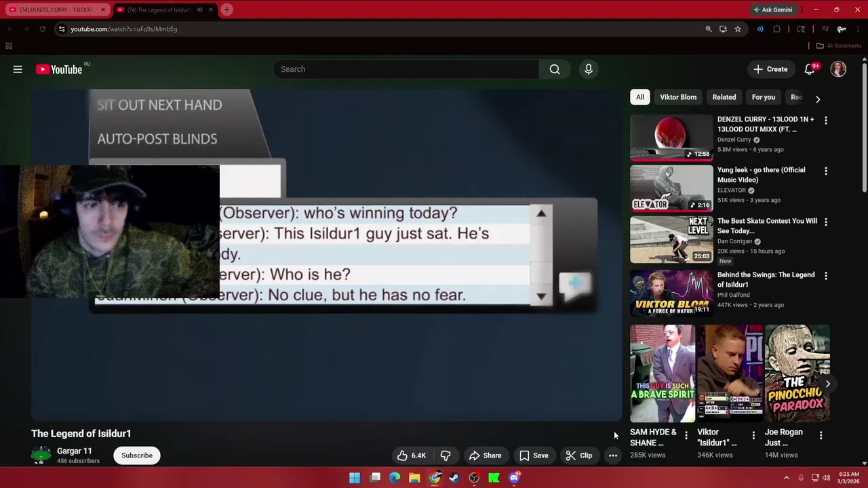Viewport: 868px width, 488px height.
Task: Show more filter chips with right arrow
Action: point(818,99)
